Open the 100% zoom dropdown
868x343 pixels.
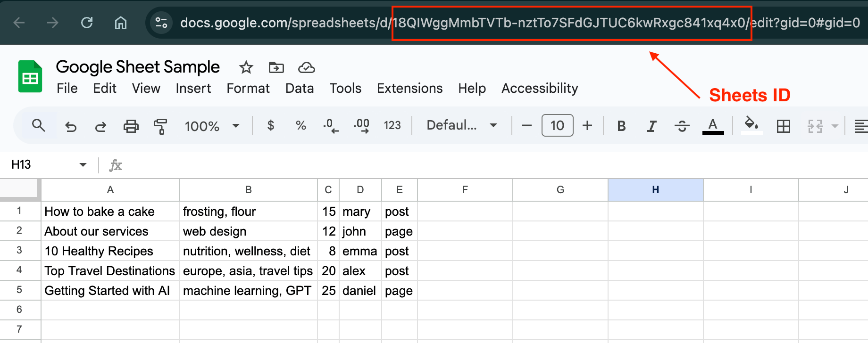tap(212, 126)
